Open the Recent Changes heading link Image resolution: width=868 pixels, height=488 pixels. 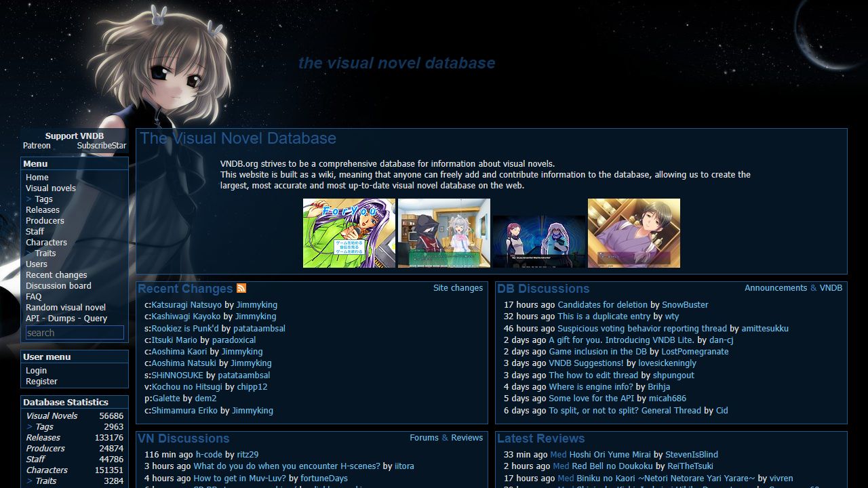185,289
